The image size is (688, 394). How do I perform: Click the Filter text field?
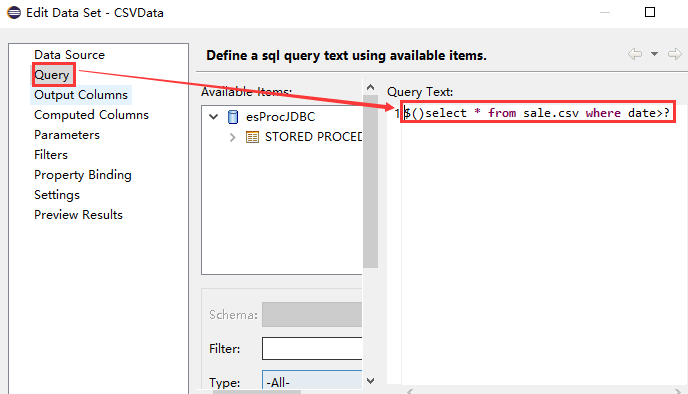[x=312, y=348]
